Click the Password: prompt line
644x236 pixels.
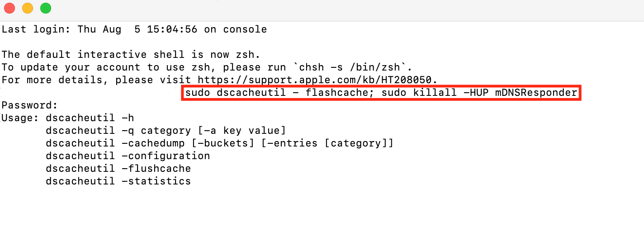pyautogui.click(x=30, y=105)
